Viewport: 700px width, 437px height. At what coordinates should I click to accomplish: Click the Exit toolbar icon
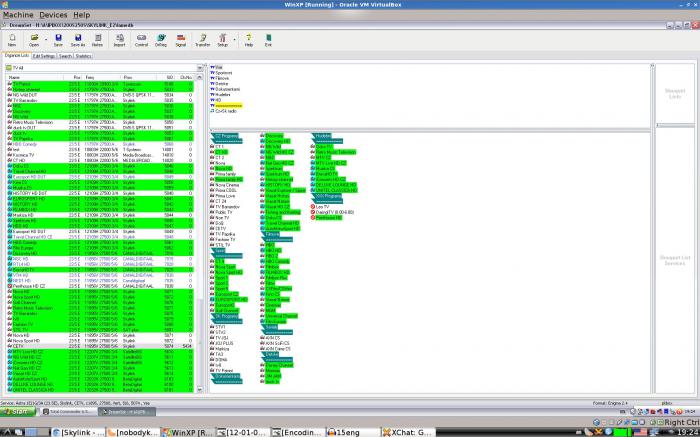(x=268, y=40)
